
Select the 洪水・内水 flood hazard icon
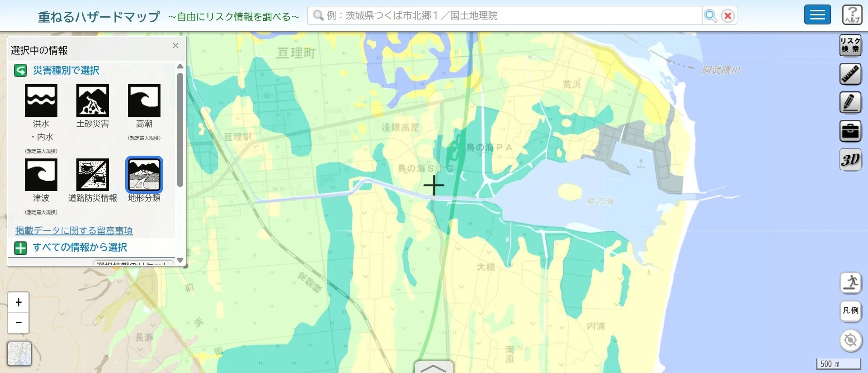(x=41, y=100)
